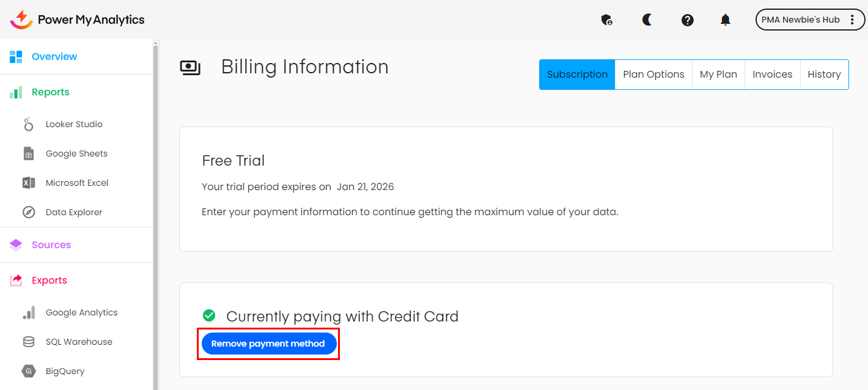This screenshot has width=868, height=390.
Task: Open the Reports section
Action: point(50,92)
